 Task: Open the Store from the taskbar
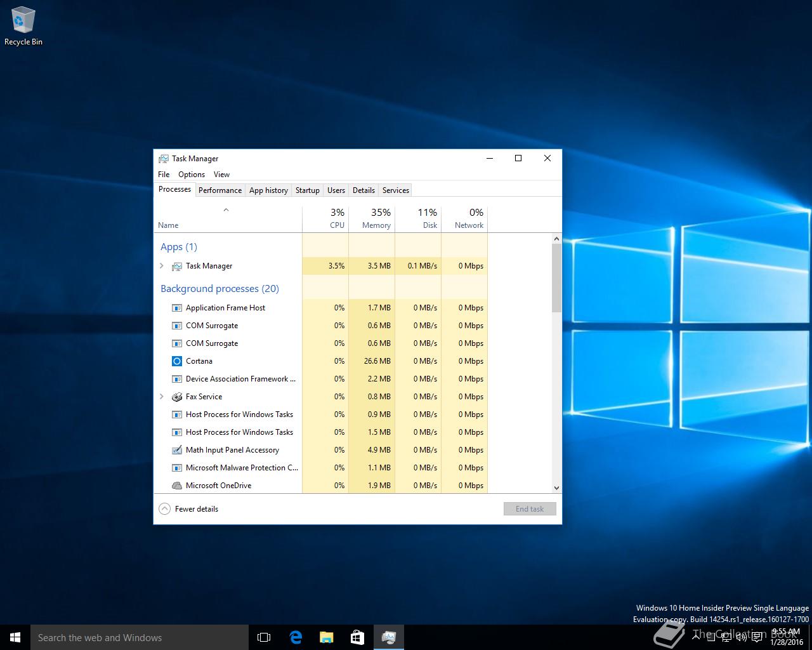358,637
